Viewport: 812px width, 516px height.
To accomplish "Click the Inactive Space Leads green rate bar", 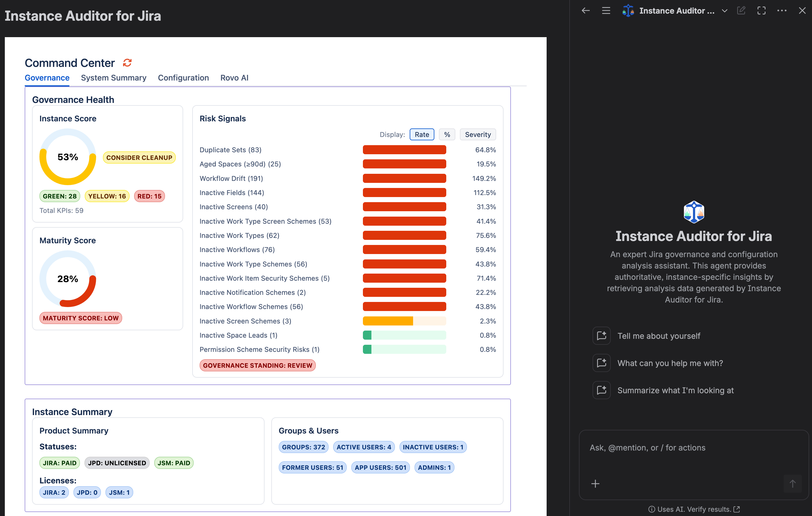I will [404, 335].
